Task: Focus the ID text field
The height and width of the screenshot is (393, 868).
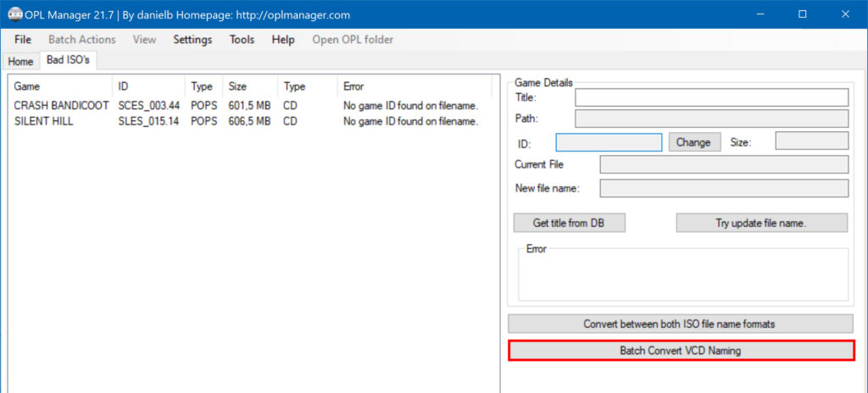Action: [609, 142]
